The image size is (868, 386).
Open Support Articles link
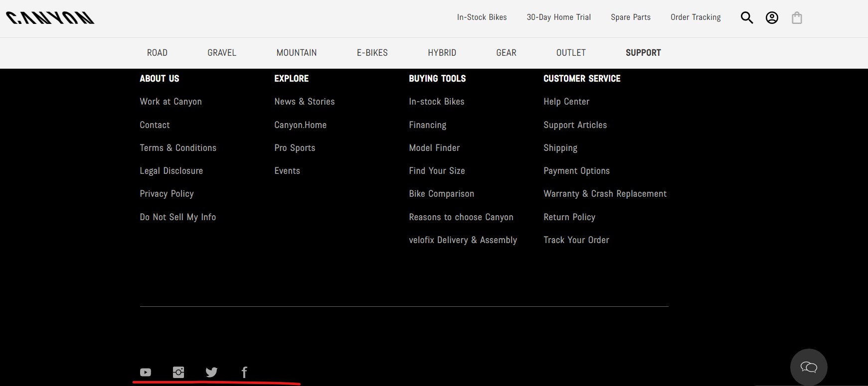tap(575, 125)
